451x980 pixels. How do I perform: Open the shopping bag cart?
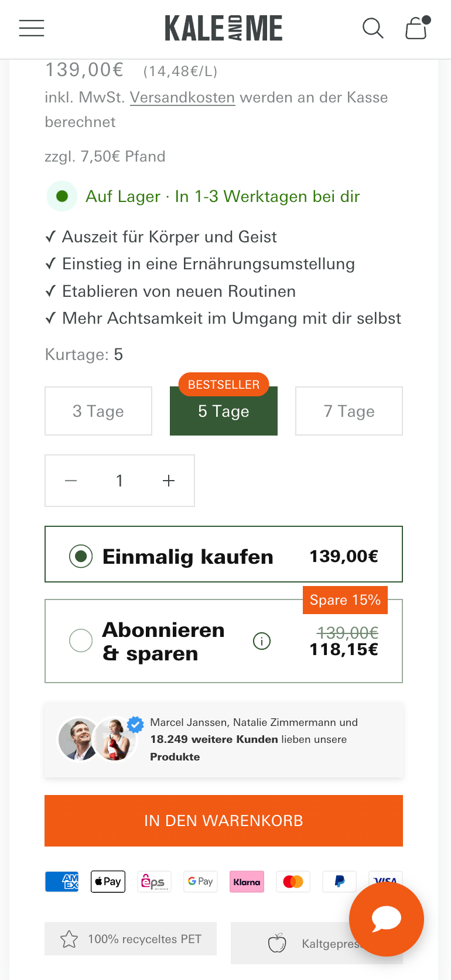pos(416,28)
